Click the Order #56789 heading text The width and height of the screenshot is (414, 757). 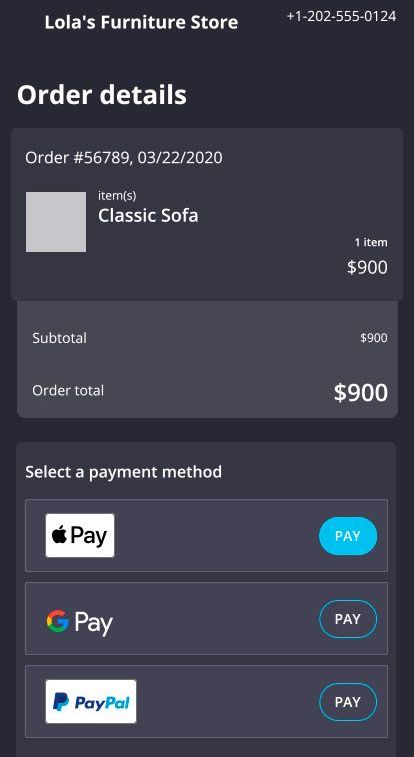click(124, 157)
